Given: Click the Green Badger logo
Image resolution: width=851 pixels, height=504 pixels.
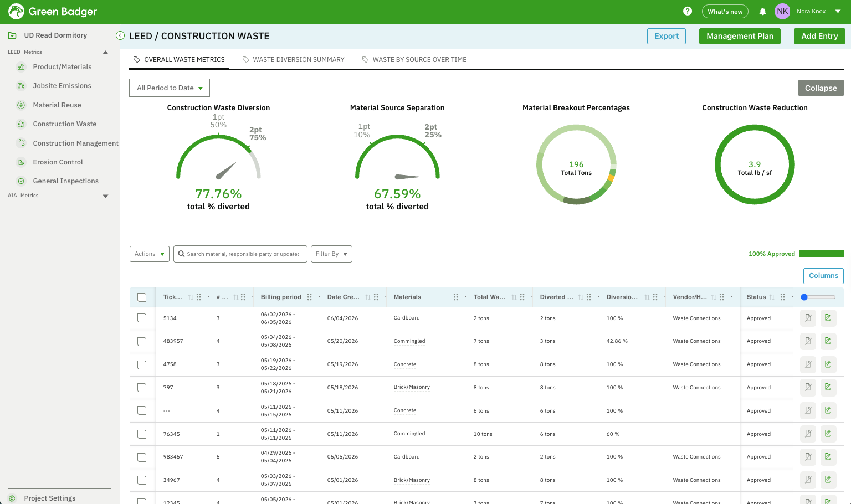Looking at the screenshot, I should pos(53,11).
